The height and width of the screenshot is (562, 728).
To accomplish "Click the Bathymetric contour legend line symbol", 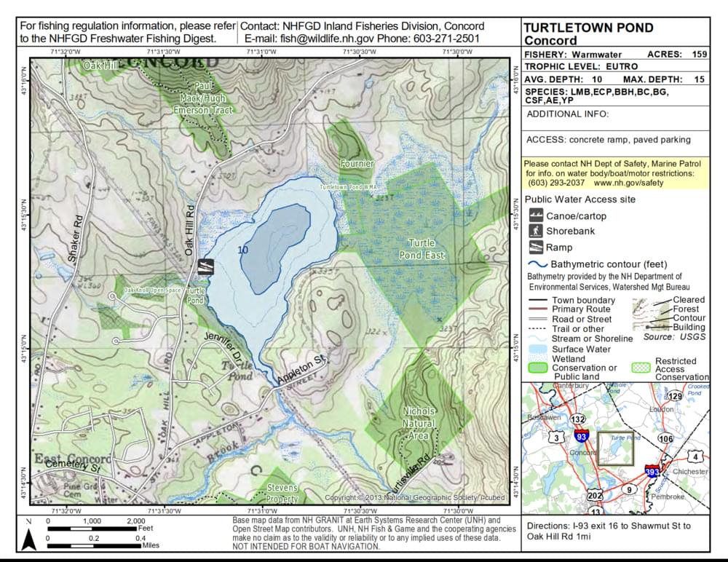I will point(538,264).
